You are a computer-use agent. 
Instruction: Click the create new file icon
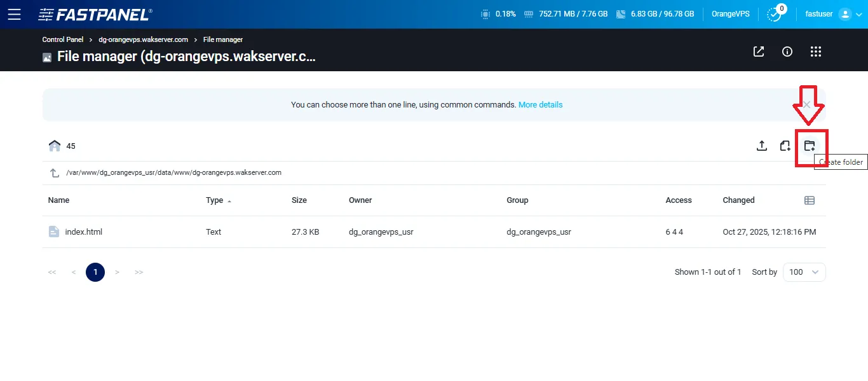[785, 146]
